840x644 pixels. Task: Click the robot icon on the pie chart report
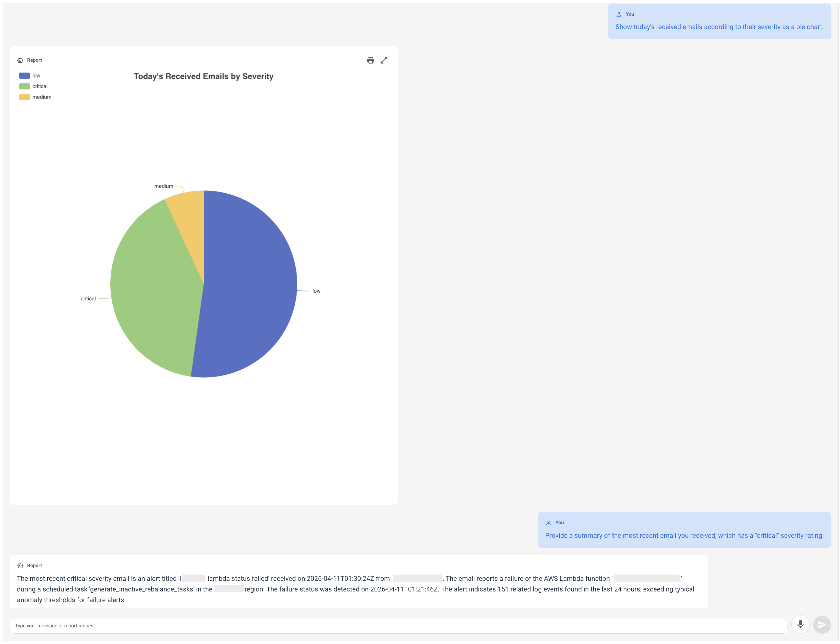[x=20, y=60]
